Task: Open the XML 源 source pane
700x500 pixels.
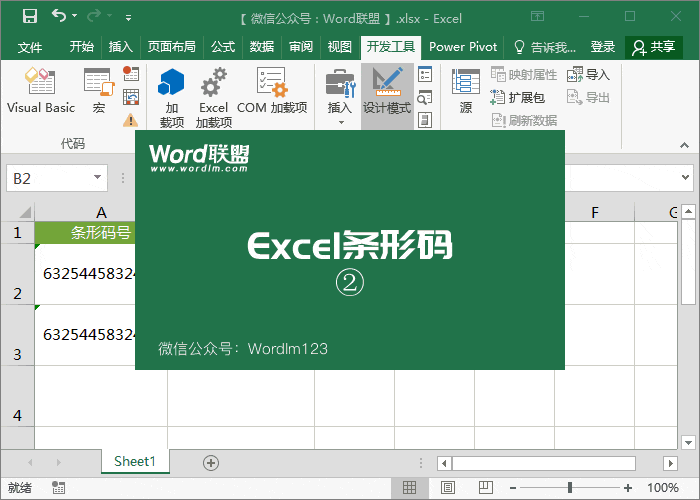Action: pos(466,91)
